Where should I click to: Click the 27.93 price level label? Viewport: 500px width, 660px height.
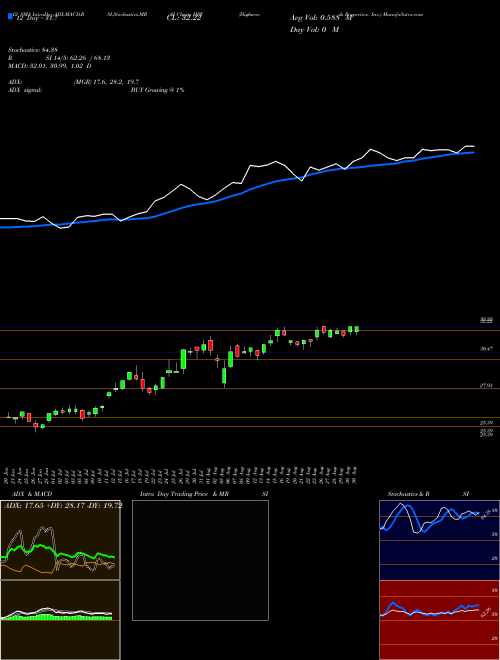[x=486, y=385]
